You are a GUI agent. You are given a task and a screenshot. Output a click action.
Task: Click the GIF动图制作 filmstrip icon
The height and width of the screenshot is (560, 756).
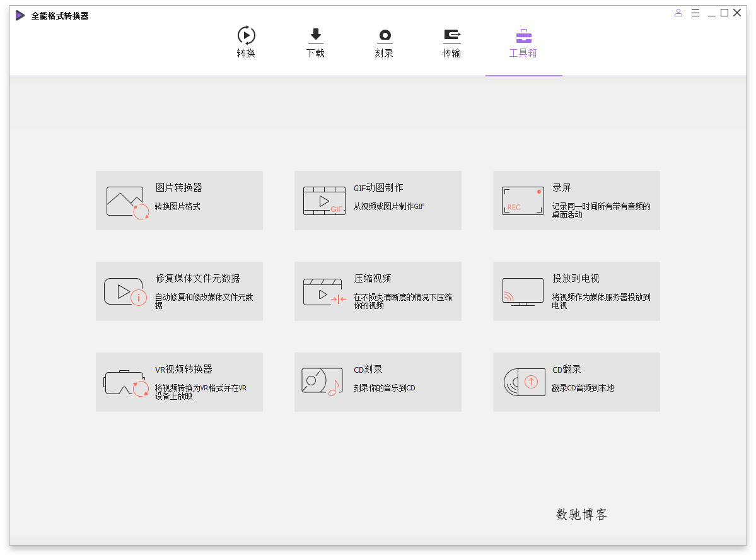(324, 201)
